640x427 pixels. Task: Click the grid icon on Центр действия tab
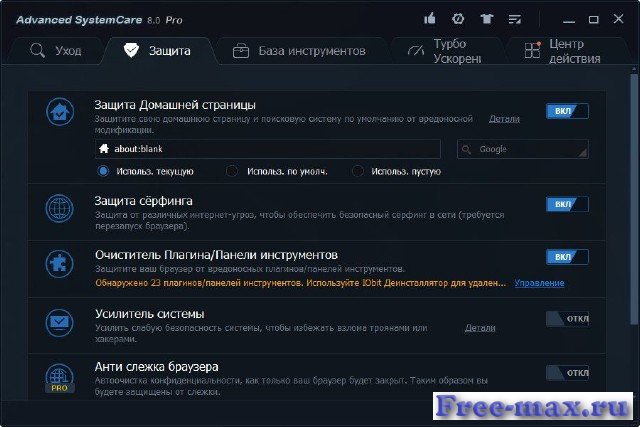click(533, 50)
